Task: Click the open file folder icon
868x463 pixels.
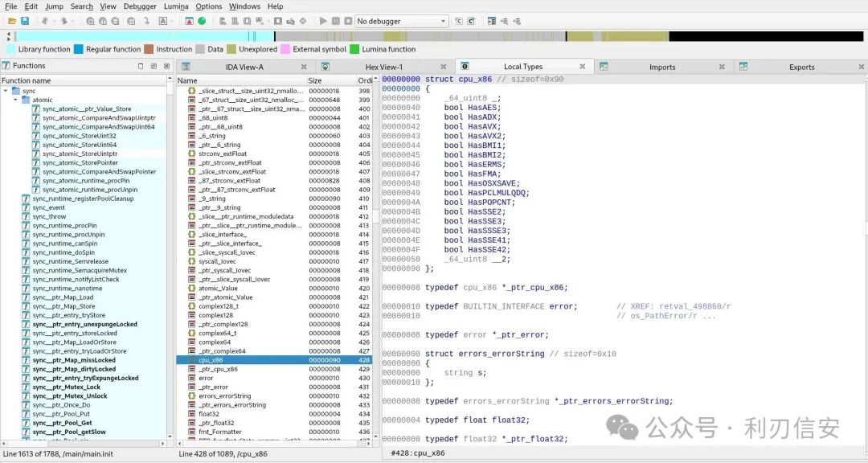Action: click(x=11, y=21)
